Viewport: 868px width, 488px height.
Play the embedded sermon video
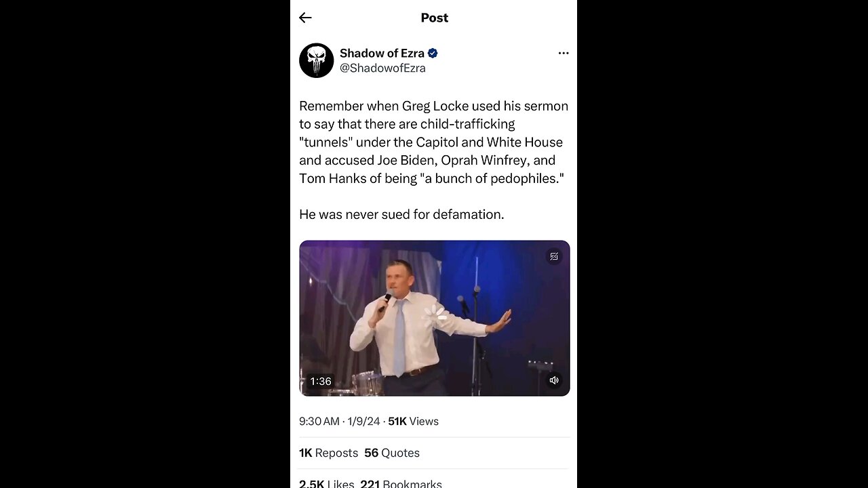[434, 318]
